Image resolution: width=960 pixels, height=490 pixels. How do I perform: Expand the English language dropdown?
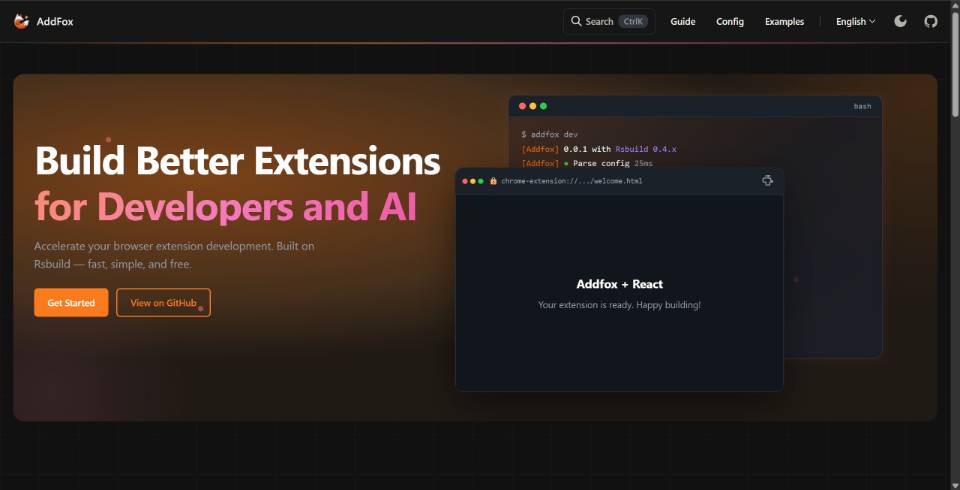pyautogui.click(x=855, y=21)
